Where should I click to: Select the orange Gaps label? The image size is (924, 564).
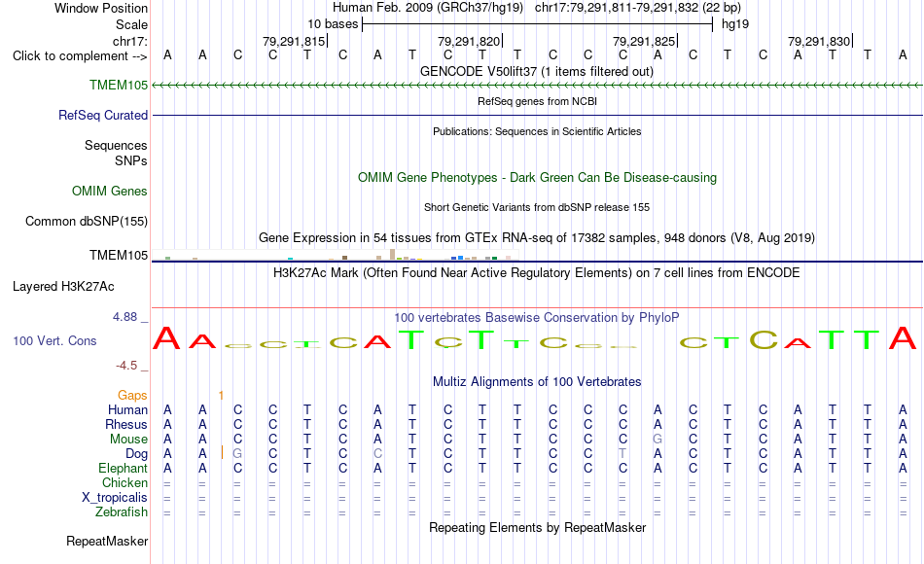click(132, 395)
